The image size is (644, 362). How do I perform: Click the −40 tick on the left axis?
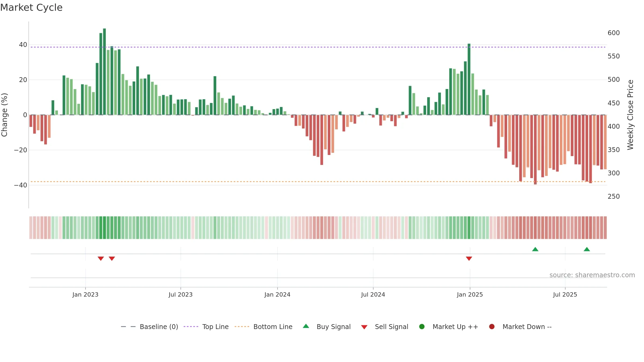(21, 185)
